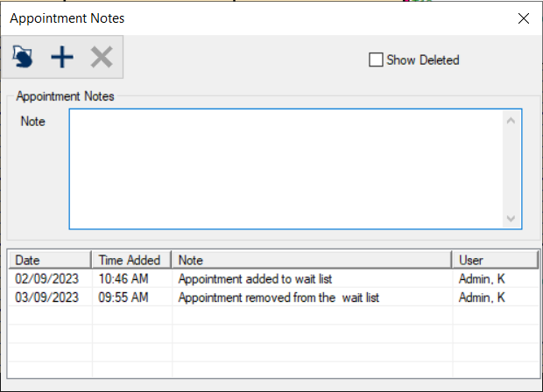Screen dimensions: 543x392
Task: Click the 10:46 AM time cell
Action: point(123,279)
